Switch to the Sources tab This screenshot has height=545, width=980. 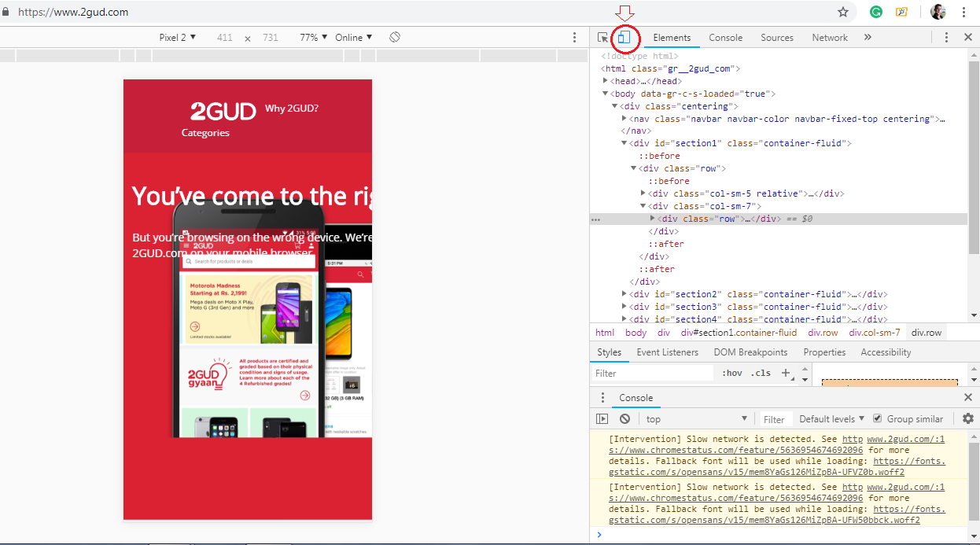tap(777, 37)
